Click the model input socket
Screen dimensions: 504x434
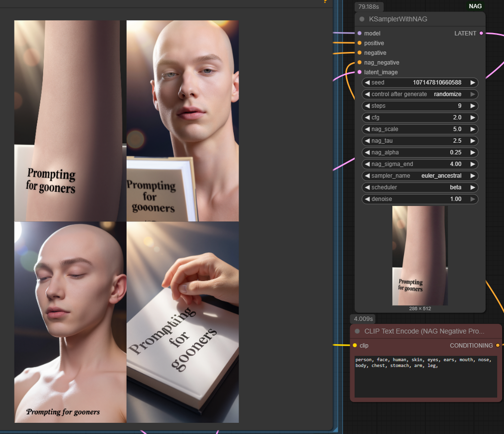point(359,33)
